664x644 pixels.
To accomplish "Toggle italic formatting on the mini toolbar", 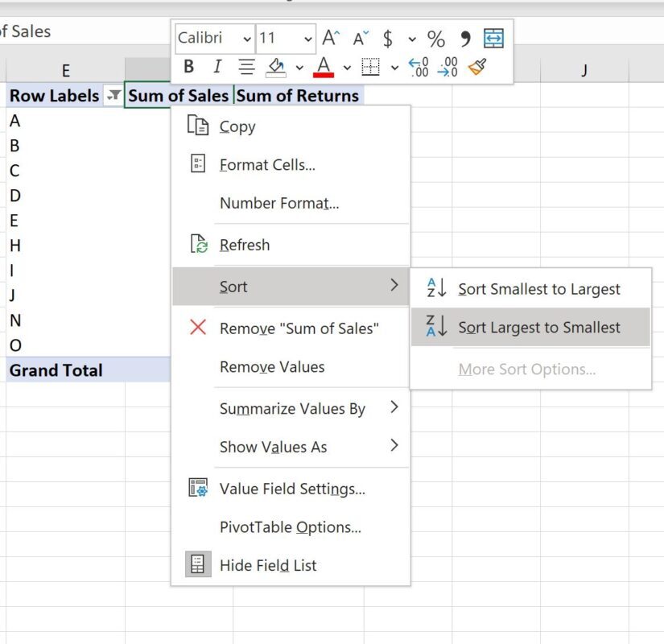I will tap(215, 67).
